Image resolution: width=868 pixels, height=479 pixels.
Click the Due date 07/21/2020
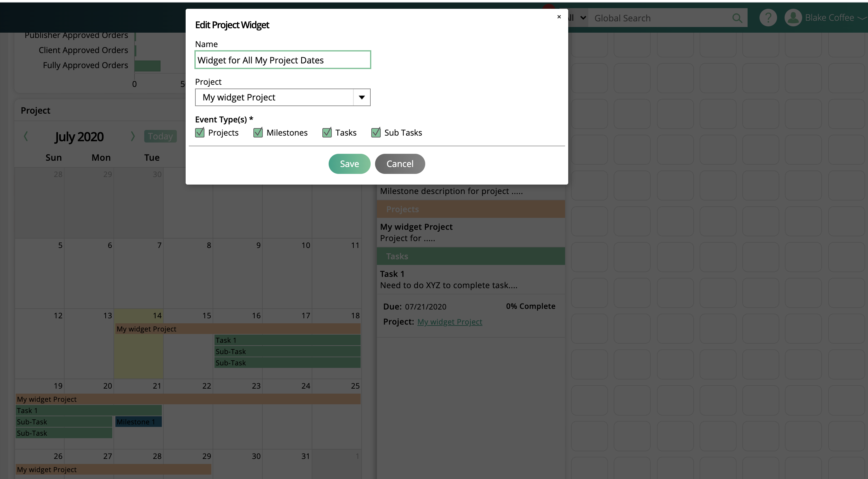pos(426,307)
